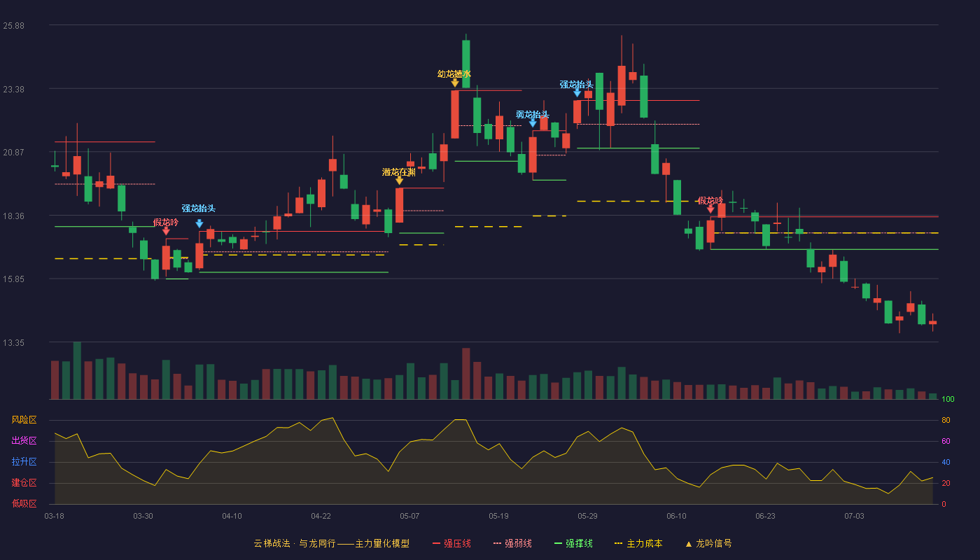Click the 04-10 date label
980x560 pixels.
(232, 516)
